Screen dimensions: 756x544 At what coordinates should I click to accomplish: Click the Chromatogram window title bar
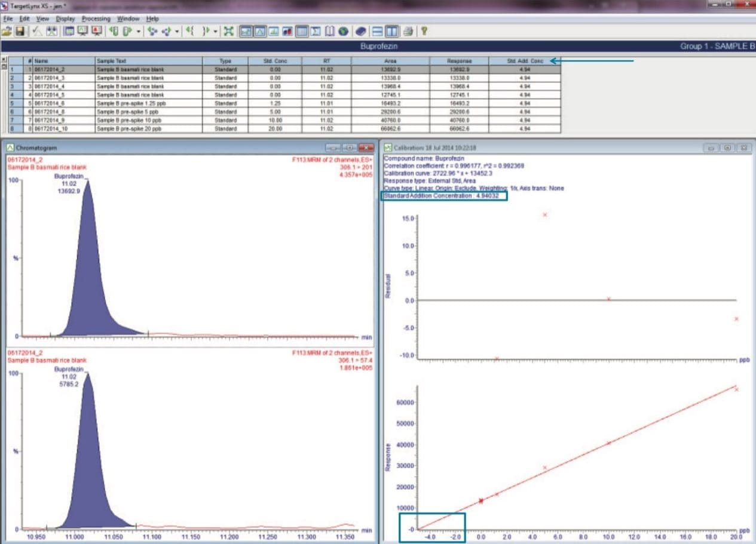(190, 147)
